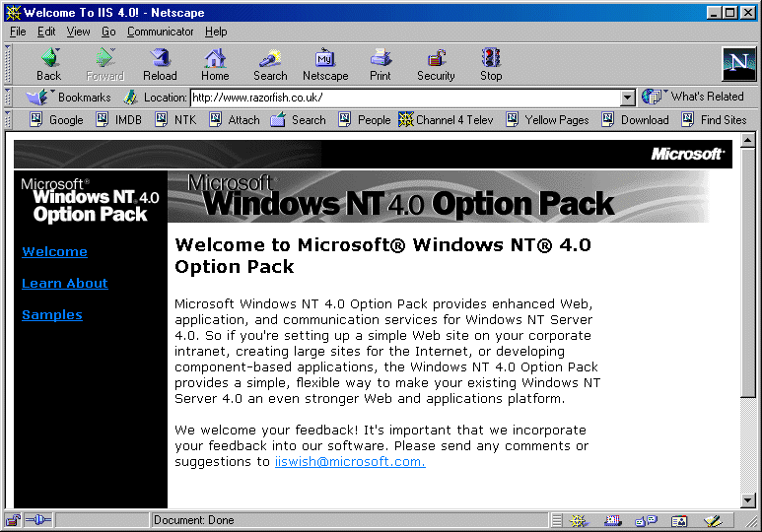Screen dimensions: 762x532
Task: Open the Go menu
Action: tap(108, 32)
